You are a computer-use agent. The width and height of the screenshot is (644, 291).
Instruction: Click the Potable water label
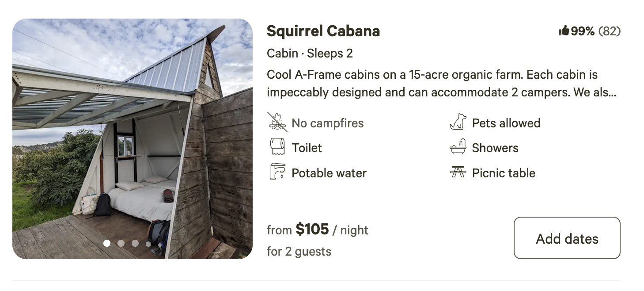click(x=329, y=173)
